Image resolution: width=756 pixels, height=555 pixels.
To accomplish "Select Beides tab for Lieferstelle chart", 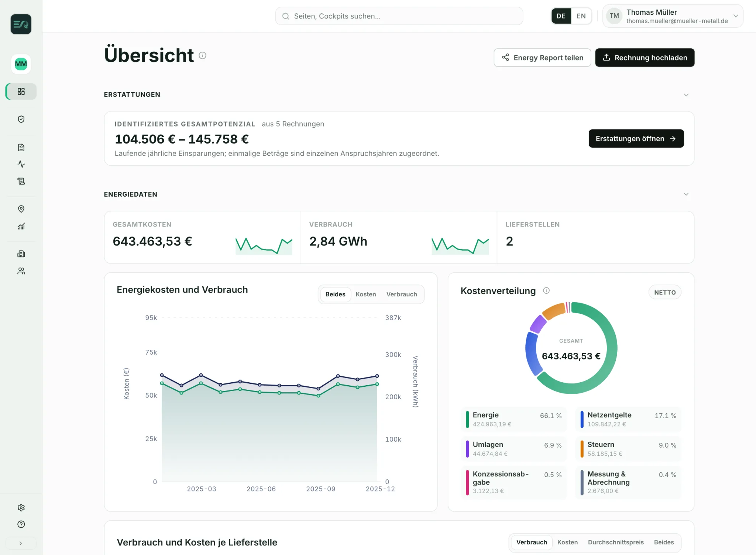I will (664, 542).
